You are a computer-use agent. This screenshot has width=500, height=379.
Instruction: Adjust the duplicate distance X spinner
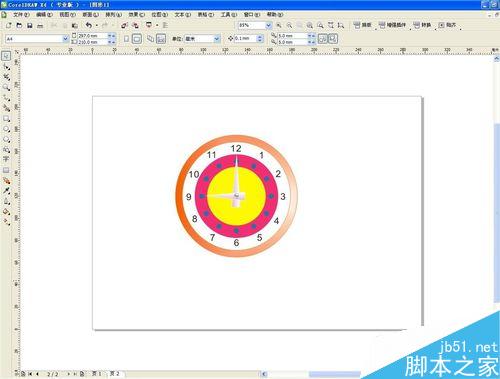pyautogui.click(x=311, y=36)
